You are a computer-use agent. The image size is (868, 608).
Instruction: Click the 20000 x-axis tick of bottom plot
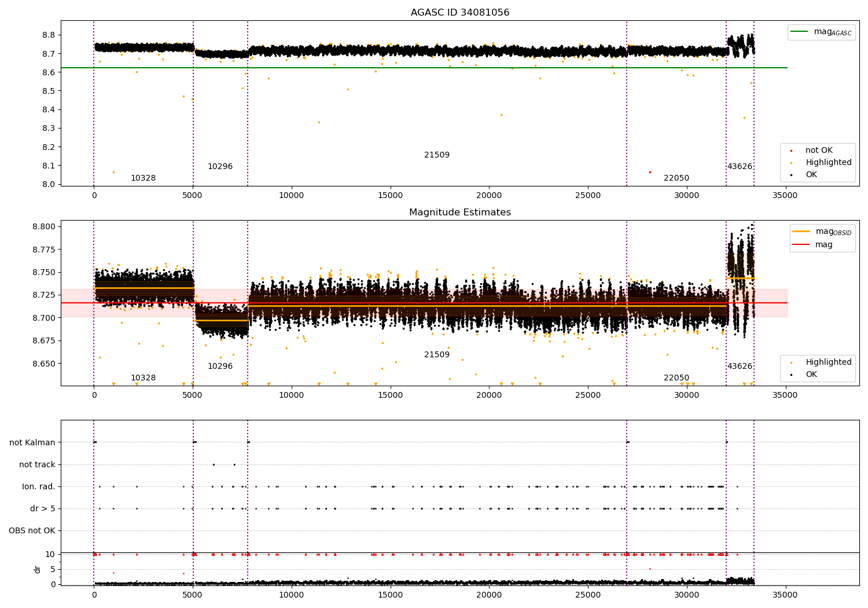tap(489, 595)
